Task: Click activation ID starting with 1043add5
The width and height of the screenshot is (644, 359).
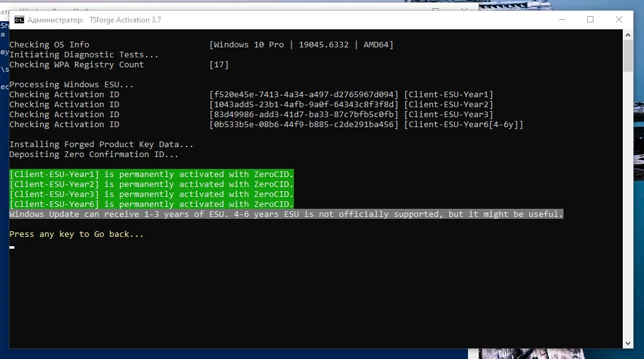Action: (304, 104)
